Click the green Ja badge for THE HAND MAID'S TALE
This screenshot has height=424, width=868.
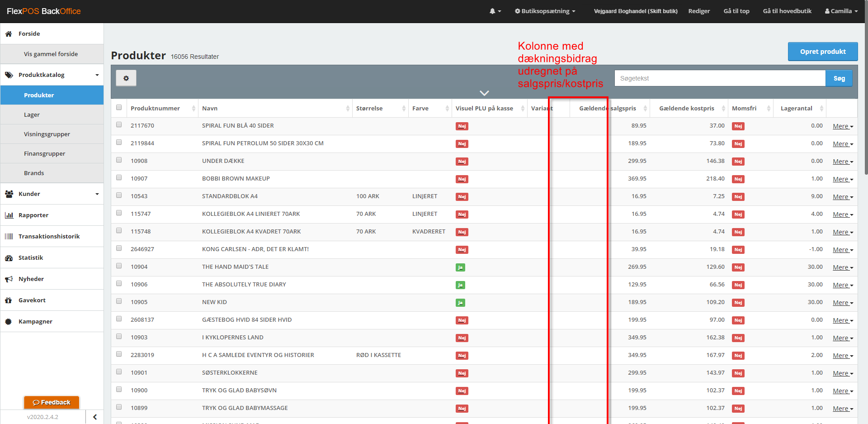pos(460,267)
